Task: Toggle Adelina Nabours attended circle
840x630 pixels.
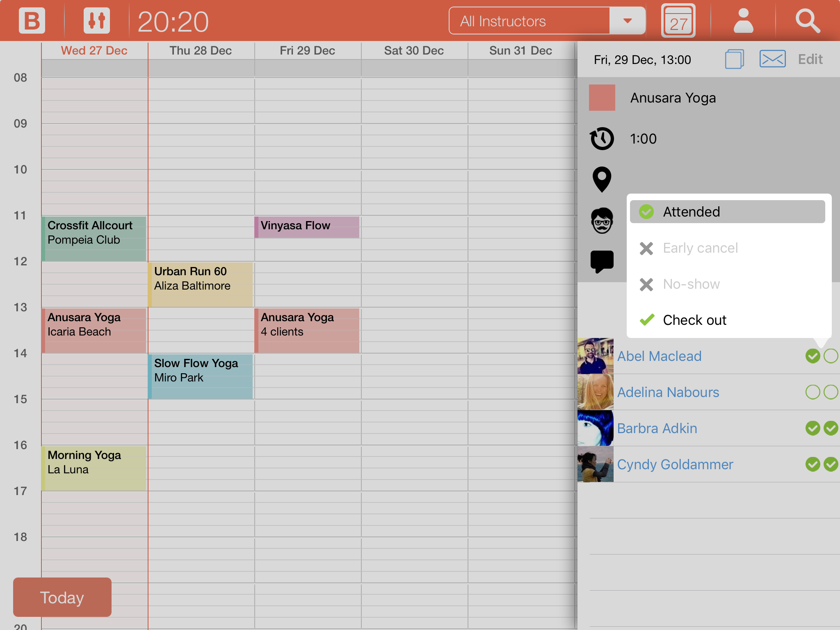Action: pyautogui.click(x=813, y=392)
